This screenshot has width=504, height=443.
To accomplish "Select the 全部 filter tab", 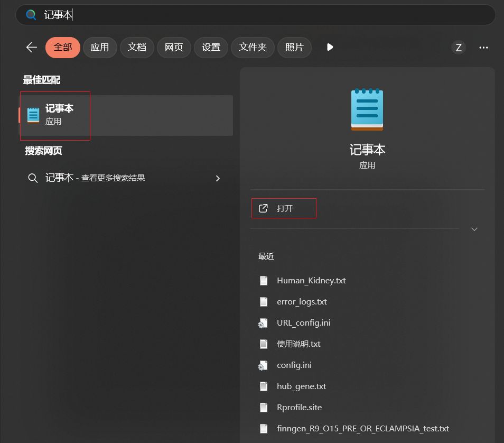I will click(x=63, y=47).
